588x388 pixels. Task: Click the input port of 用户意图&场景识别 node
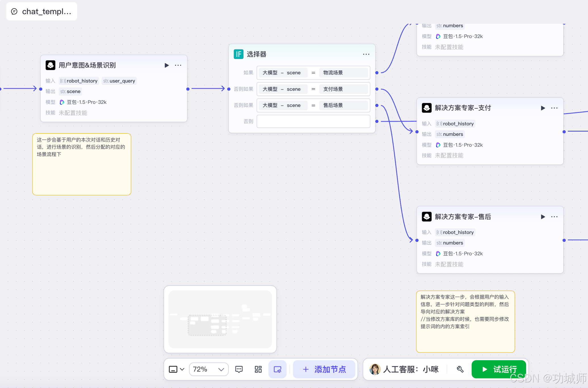coord(41,89)
